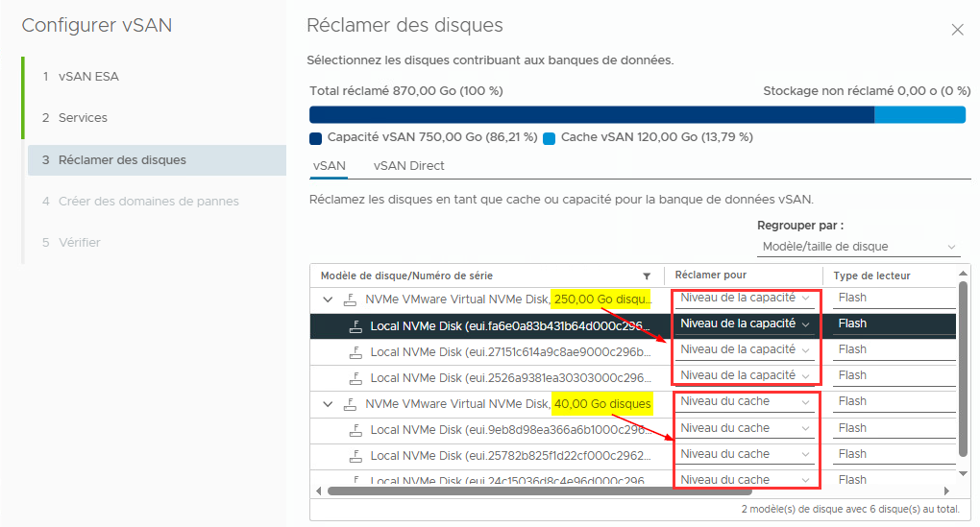Go to wizard step 2 Services

[83, 117]
